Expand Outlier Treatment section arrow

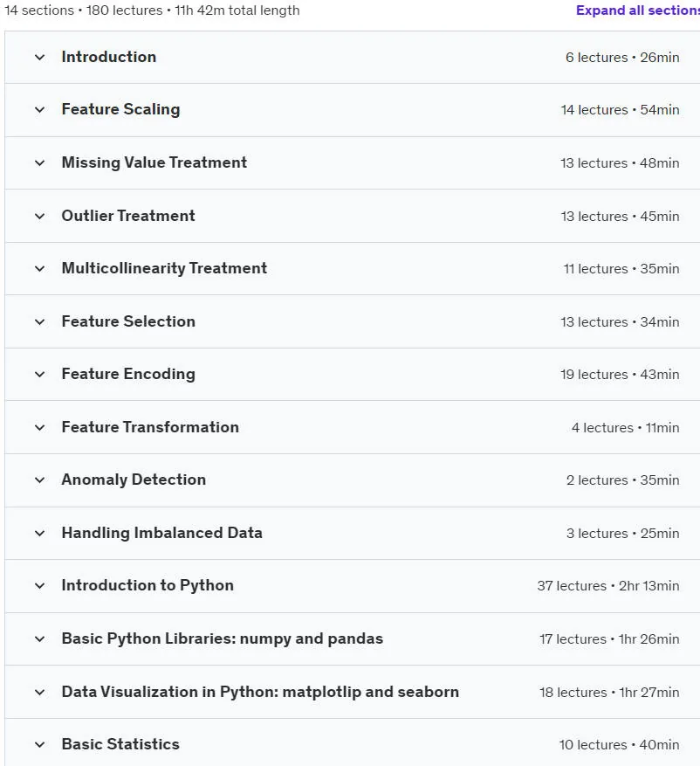(x=39, y=217)
